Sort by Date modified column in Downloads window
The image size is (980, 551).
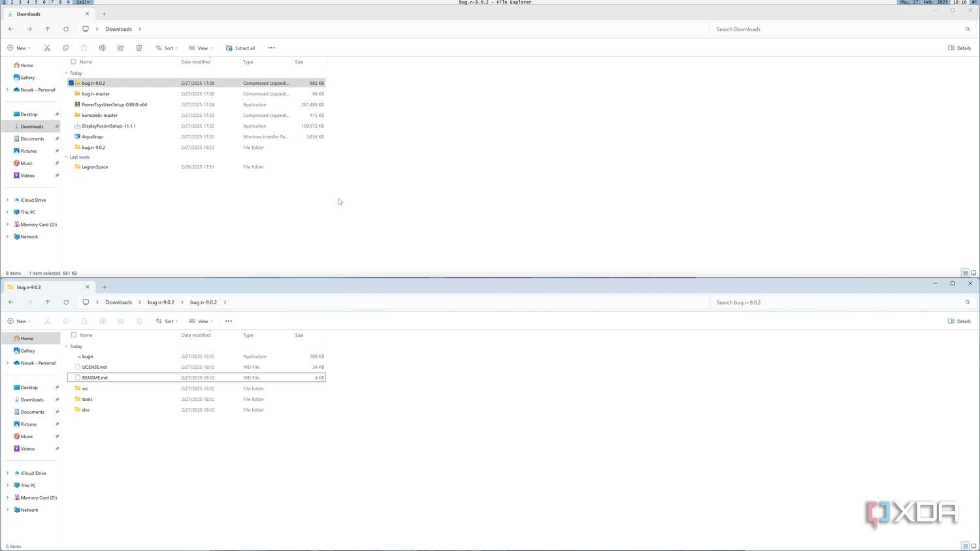196,62
